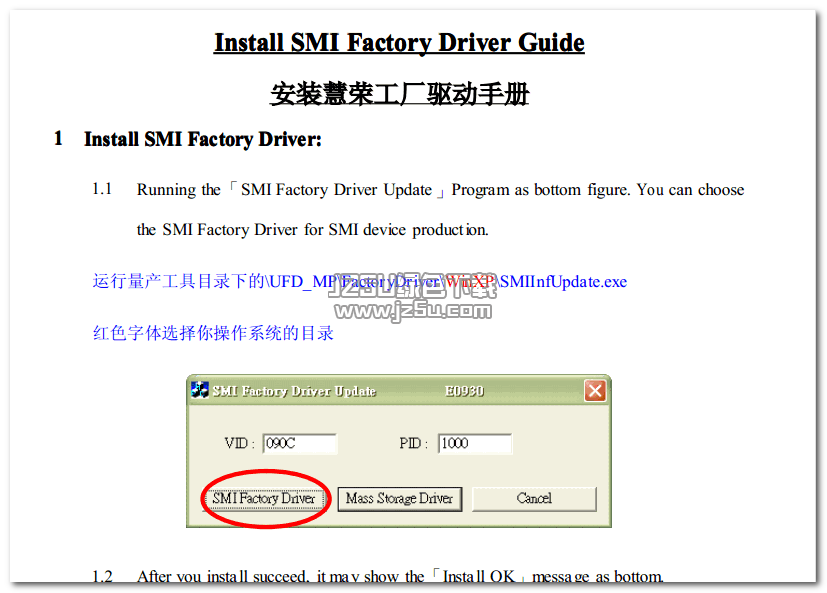Click the Mass Storage Driver button
The height and width of the screenshot is (593, 827).
[x=399, y=499]
